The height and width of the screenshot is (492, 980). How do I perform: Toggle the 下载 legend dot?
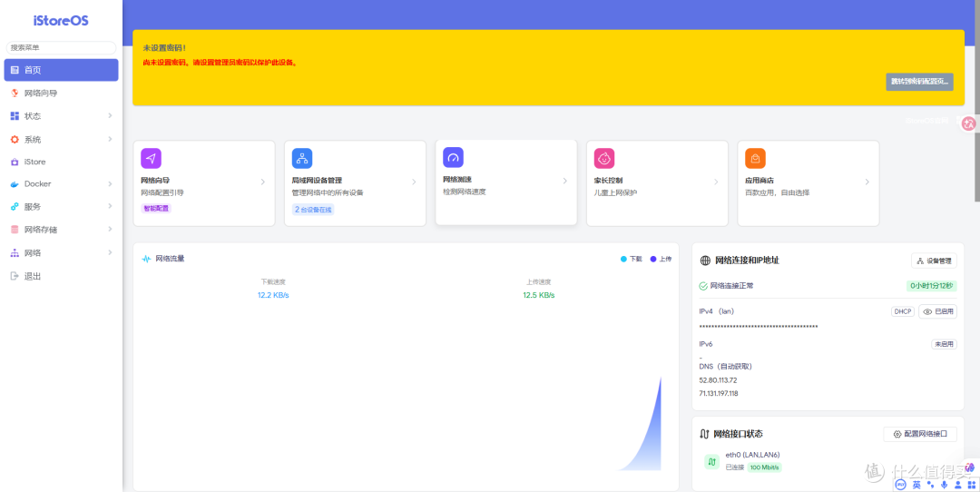[x=623, y=259]
